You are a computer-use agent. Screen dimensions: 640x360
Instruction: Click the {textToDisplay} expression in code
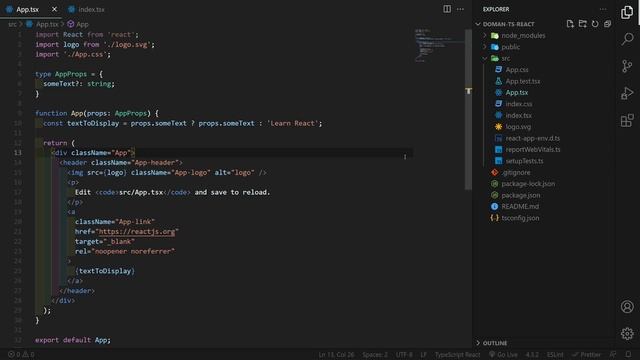[105, 271]
